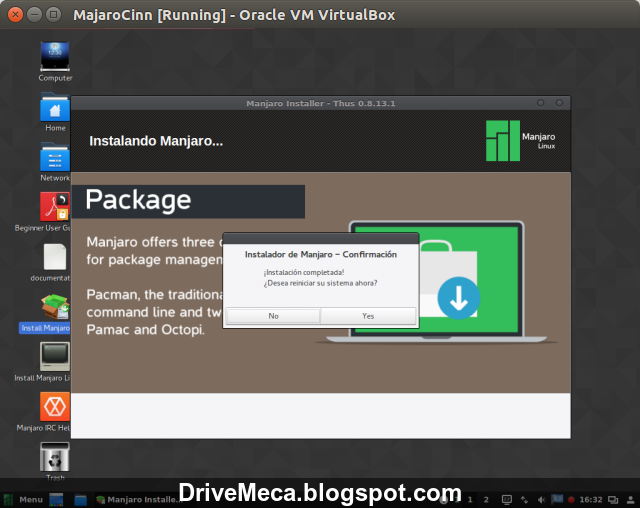Close the VirtualBox VM window
Image resolution: width=640 pixels, height=508 pixels.
tap(15, 15)
